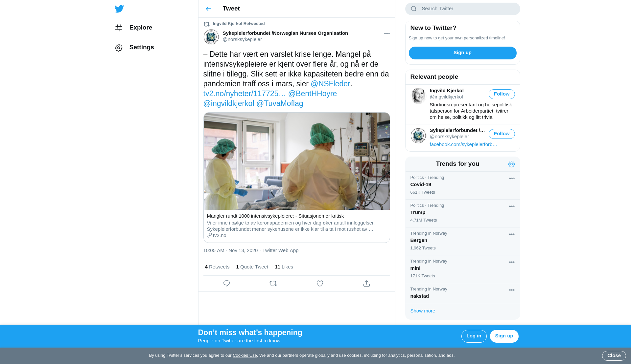Click the tv2.no domain on article card
This screenshot has height=364, width=631.
click(219, 235)
